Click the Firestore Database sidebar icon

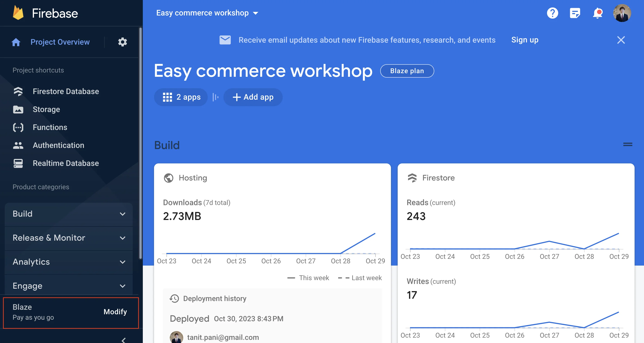click(18, 92)
